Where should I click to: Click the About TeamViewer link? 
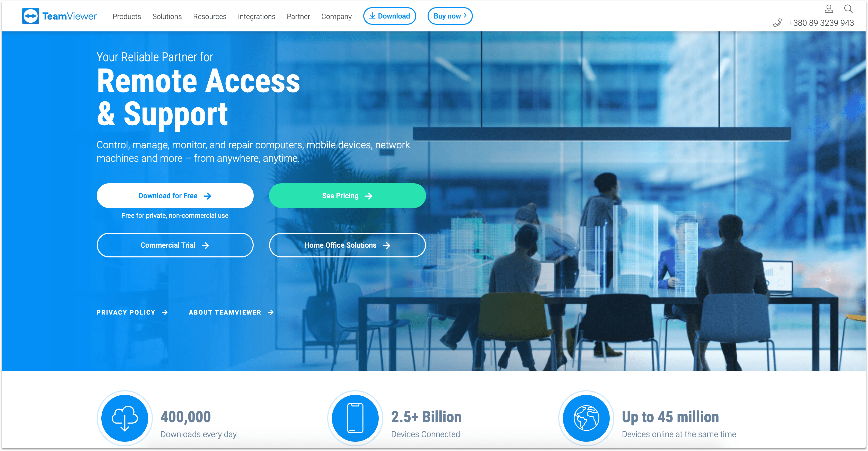229,313
